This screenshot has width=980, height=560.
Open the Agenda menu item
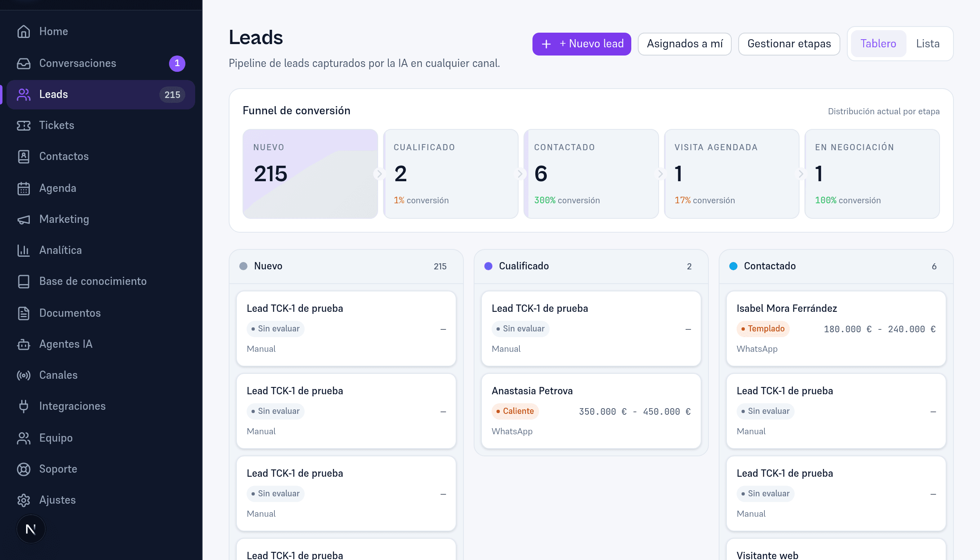point(100,188)
